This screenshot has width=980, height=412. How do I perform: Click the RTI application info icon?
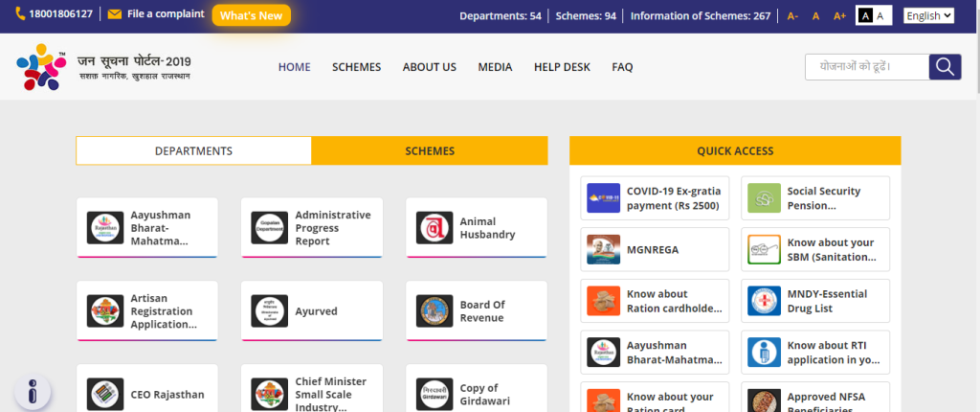[x=764, y=352]
